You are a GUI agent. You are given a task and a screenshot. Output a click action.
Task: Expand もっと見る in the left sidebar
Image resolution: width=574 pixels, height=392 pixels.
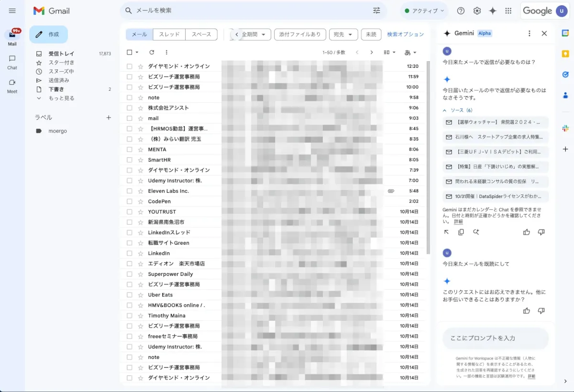[x=61, y=98]
